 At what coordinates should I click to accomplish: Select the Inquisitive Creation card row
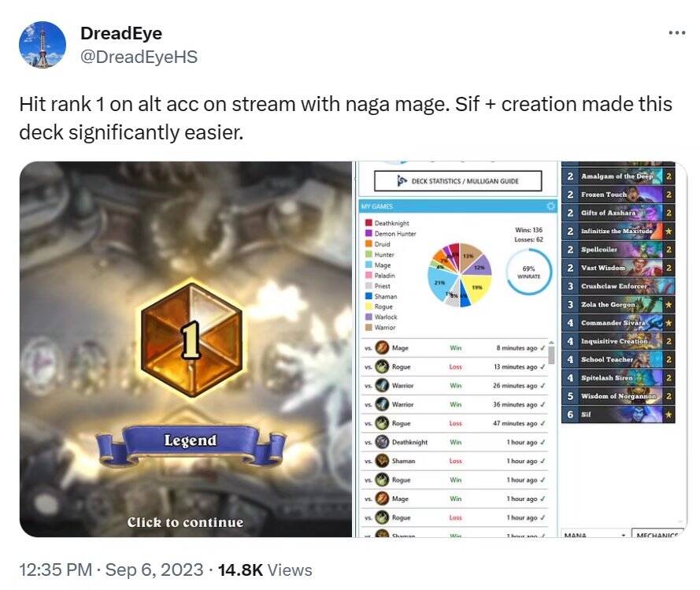coord(618,341)
